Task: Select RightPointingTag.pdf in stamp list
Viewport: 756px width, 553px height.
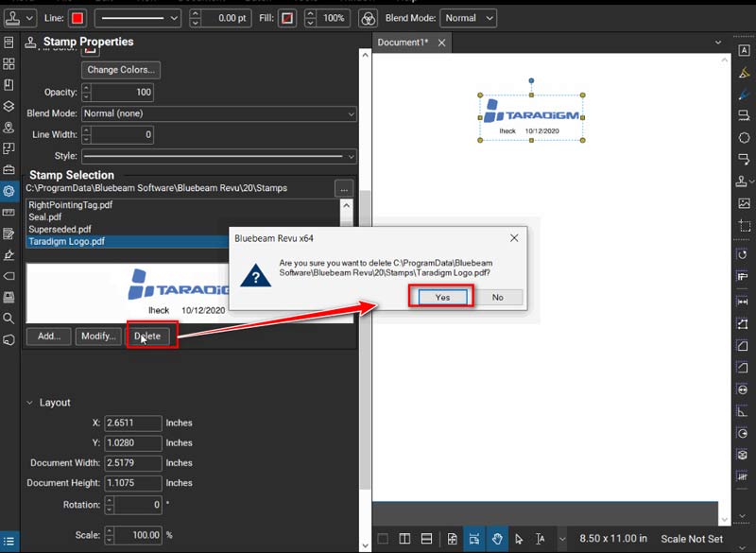Action: coord(183,205)
